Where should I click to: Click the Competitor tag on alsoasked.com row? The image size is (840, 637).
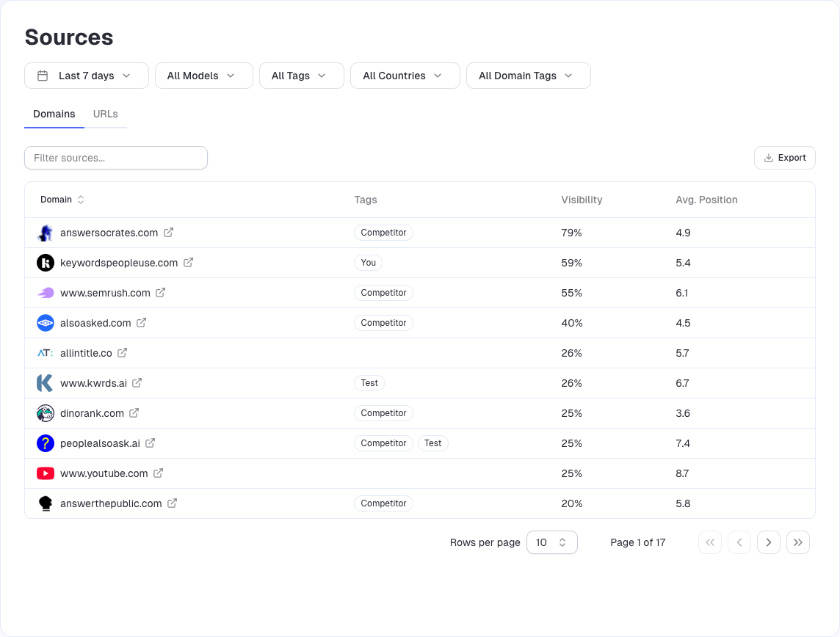[383, 323]
